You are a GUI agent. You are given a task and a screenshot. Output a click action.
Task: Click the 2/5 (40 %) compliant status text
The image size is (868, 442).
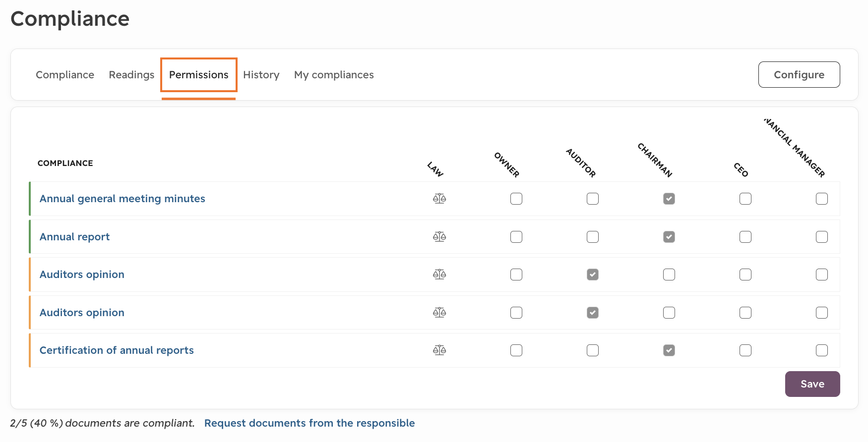point(102,423)
